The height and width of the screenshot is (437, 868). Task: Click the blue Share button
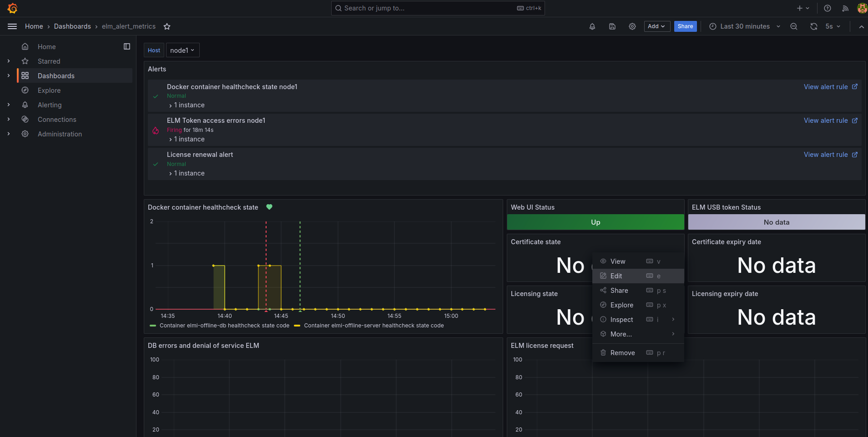685,26
